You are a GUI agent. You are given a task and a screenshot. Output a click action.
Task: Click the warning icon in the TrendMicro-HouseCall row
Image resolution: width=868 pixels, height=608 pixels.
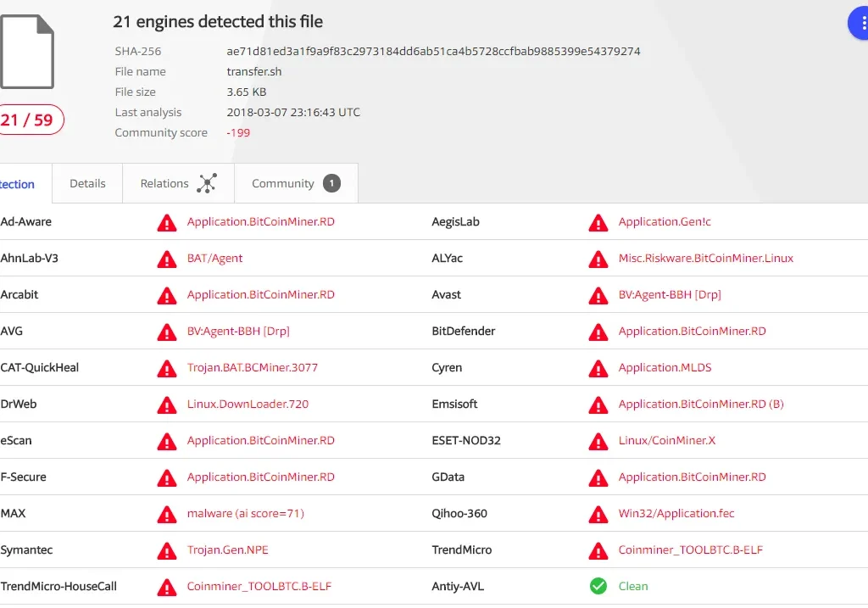coord(167,588)
